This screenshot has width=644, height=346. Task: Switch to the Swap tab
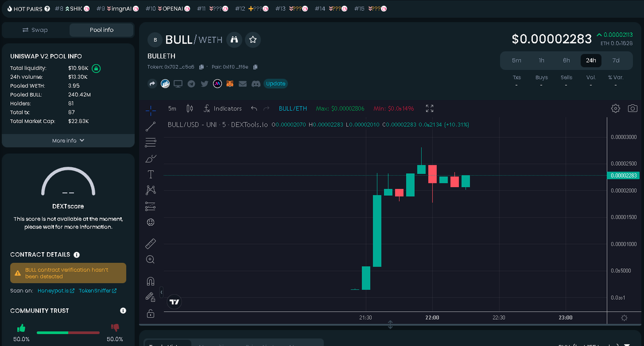[x=35, y=30]
